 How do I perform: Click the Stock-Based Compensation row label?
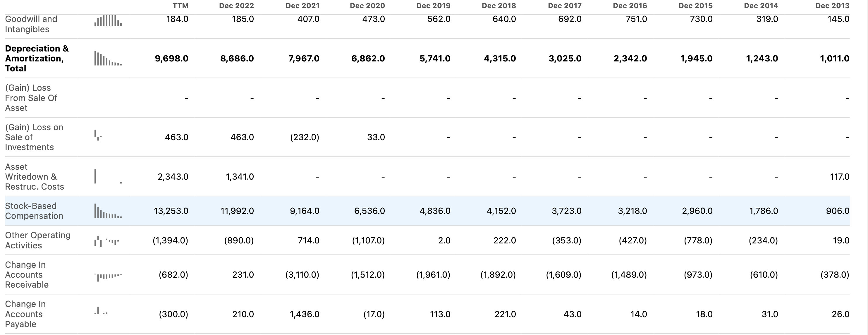tap(34, 211)
